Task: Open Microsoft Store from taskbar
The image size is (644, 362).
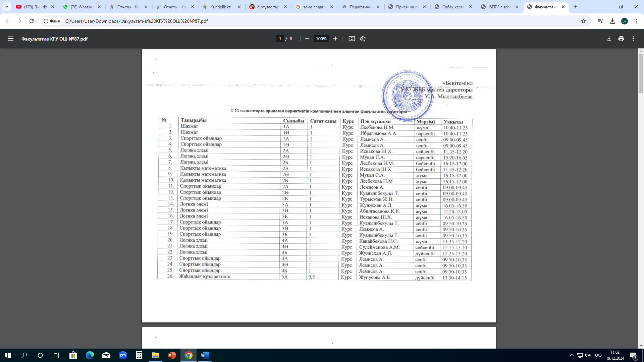Action: click(73, 355)
